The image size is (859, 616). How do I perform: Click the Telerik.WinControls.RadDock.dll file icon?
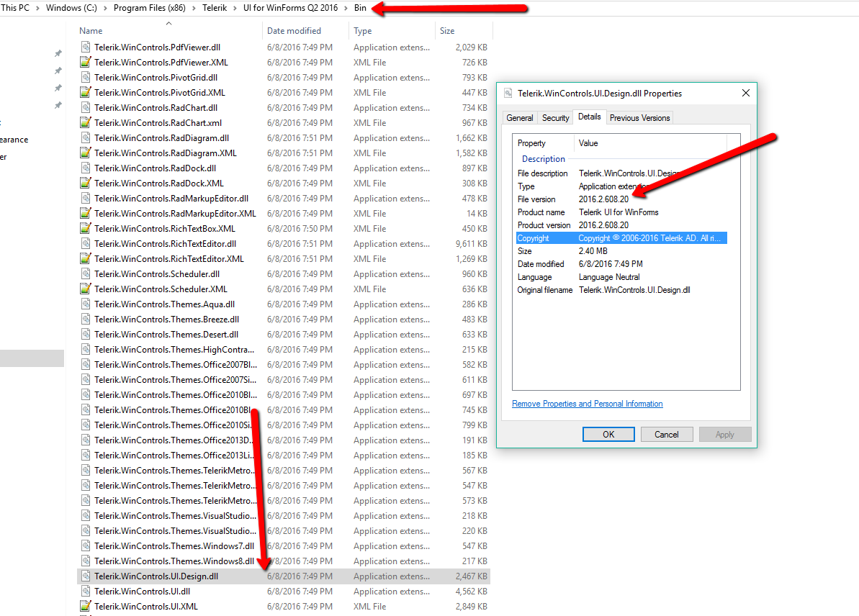click(86, 168)
